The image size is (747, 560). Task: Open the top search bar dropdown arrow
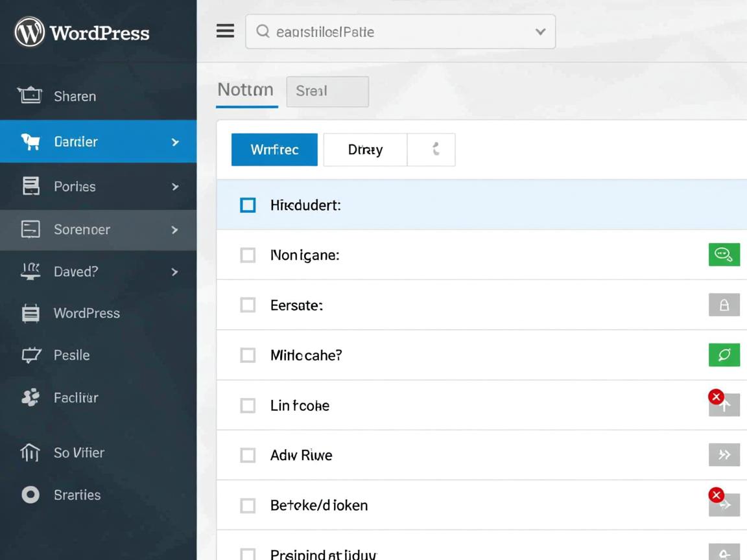coord(539,32)
